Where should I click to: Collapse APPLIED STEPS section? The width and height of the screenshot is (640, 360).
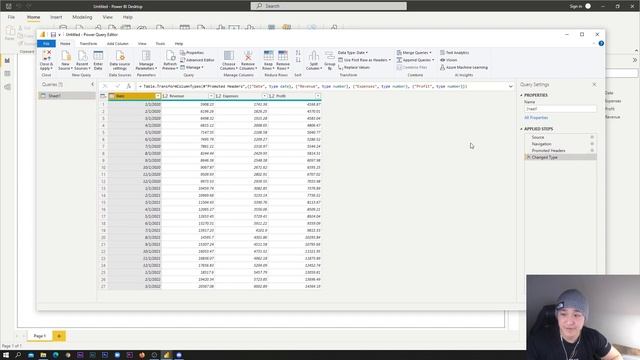coord(521,129)
